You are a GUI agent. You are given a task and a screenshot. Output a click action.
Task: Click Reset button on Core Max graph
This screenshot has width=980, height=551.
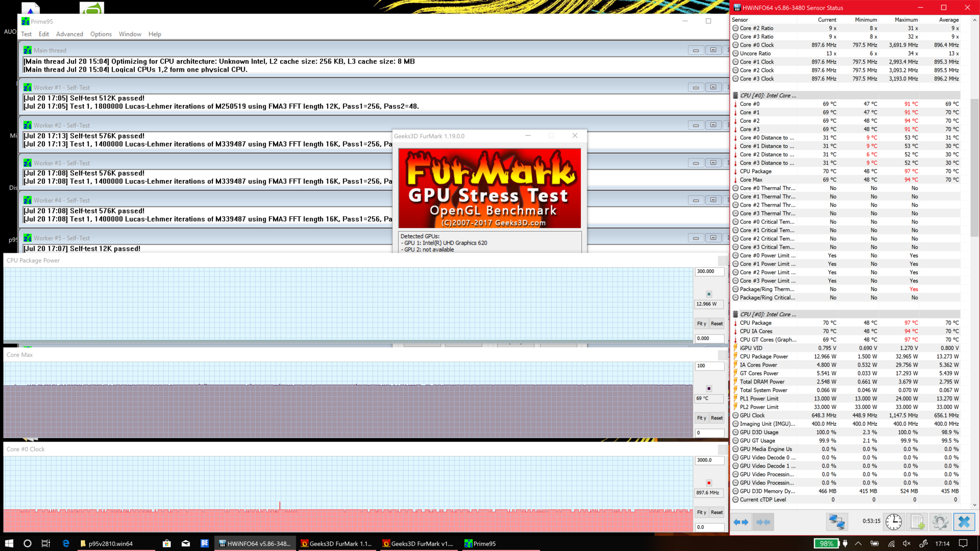click(x=717, y=418)
